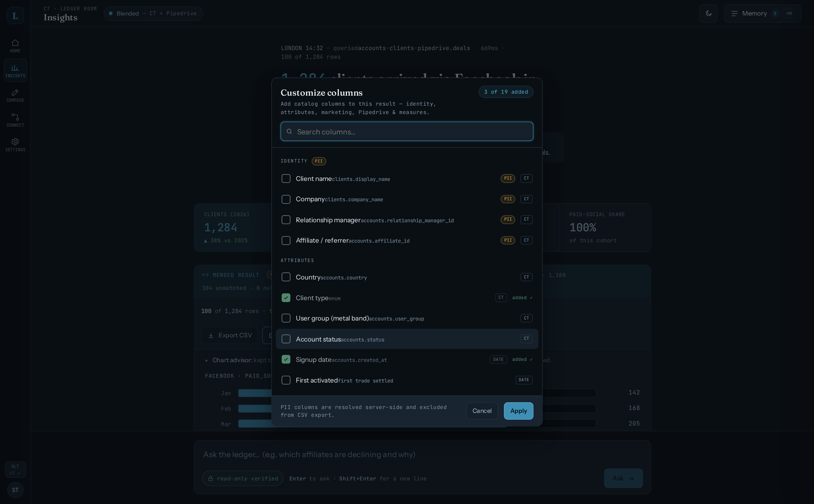Image resolution: width=814 pixels, height=504 pixels.
Task: Click the 'accounts.affiliate_id' path text
Action: 379,241
